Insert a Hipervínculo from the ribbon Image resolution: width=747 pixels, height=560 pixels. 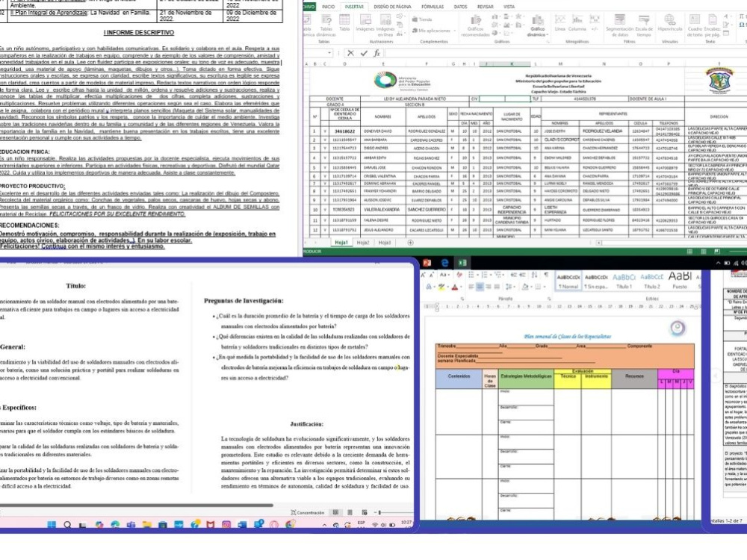coord(670,23)
